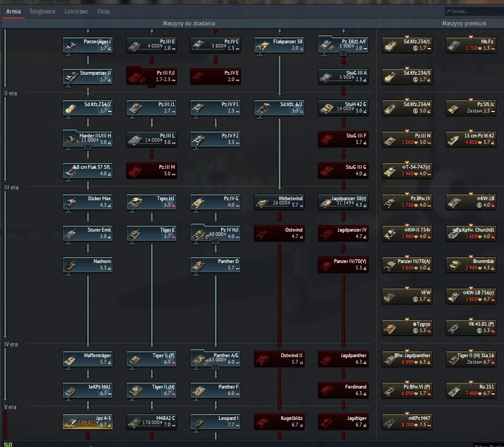Viewport: 504px width, 447px height.
Task: Expand the locked Pz III F/J group
Action: (x=152, y=76)
